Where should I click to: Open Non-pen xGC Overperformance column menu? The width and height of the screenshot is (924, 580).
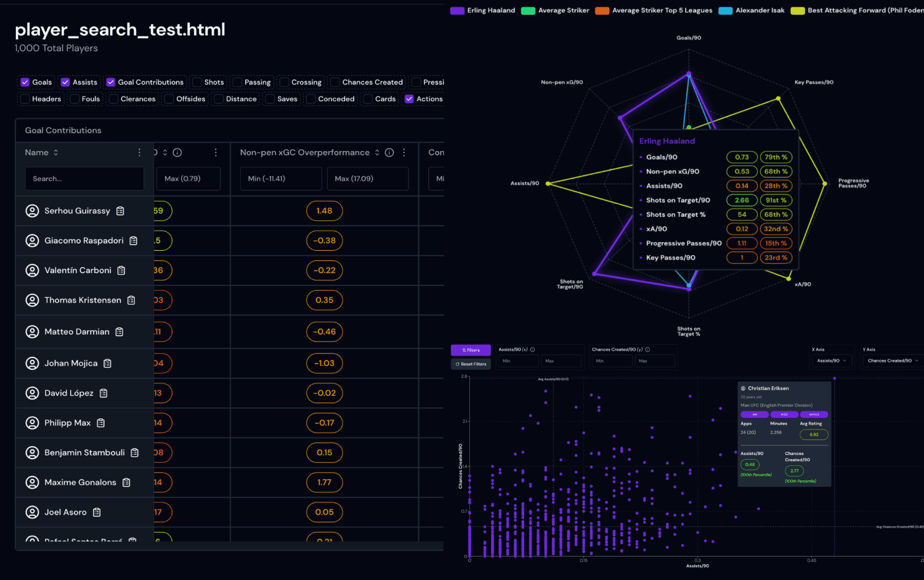pyautogui.click(x=404, y=152)
